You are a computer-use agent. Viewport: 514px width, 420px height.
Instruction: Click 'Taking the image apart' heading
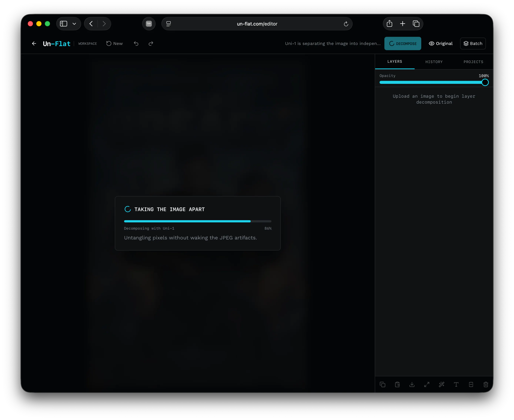(169, 209)
